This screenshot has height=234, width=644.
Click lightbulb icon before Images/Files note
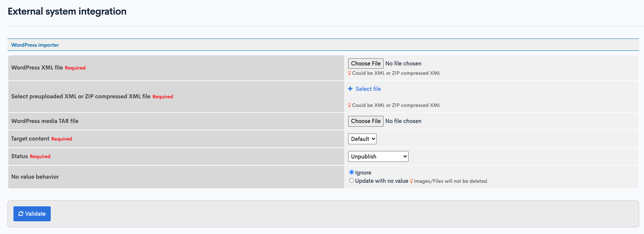click(411, 181)
